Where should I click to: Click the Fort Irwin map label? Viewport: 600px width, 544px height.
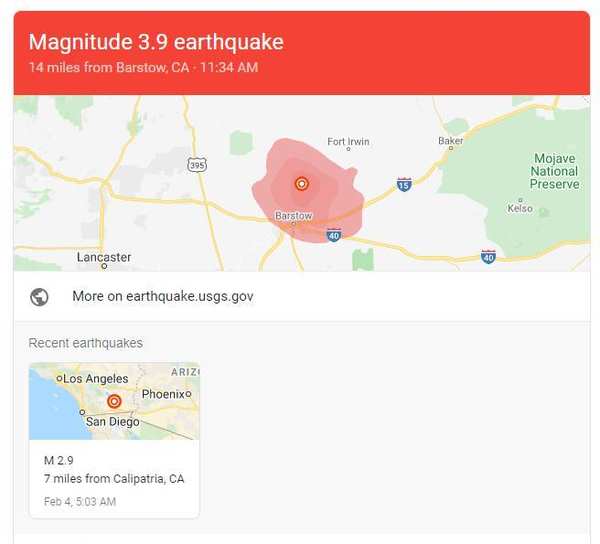tap(348, 142)
